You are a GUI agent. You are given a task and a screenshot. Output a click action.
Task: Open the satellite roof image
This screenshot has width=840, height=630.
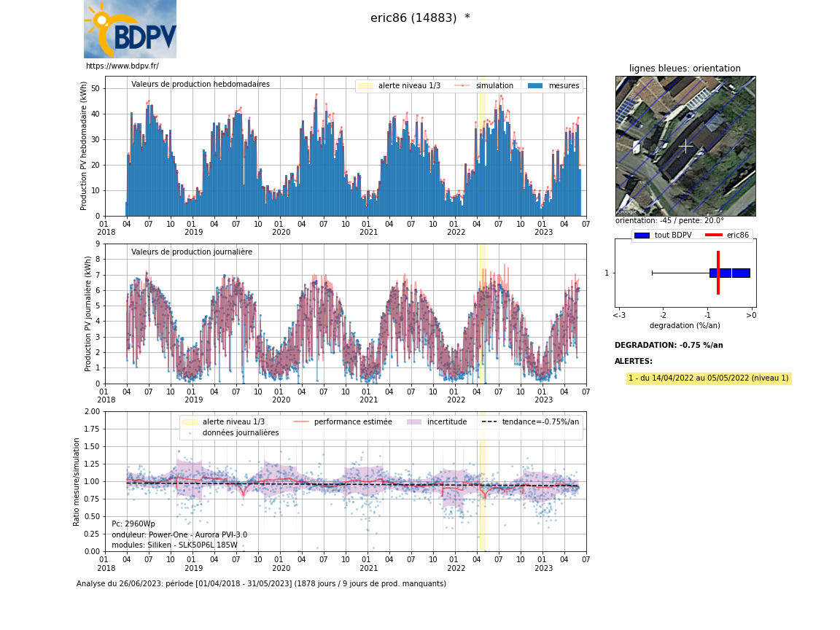685,146
